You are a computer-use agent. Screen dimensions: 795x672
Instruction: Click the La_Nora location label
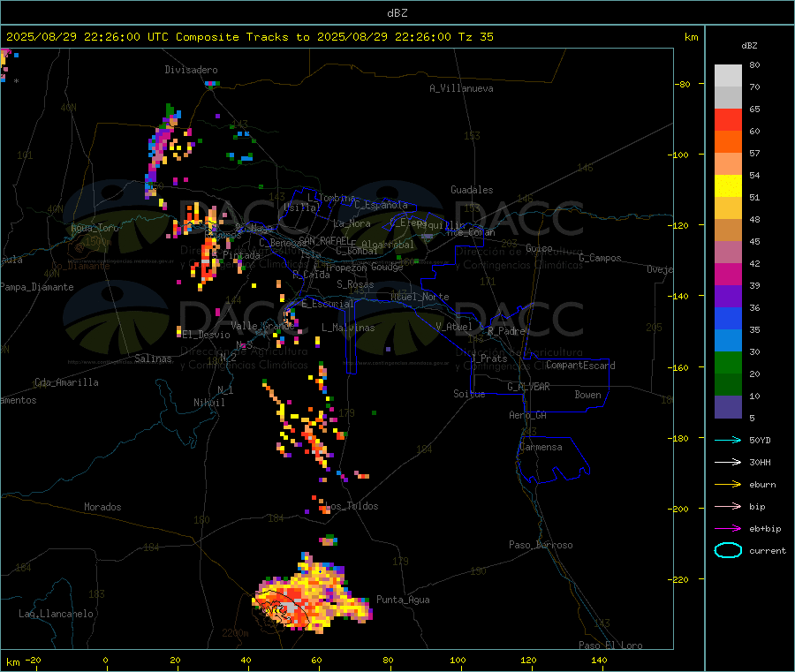point(352,223)
